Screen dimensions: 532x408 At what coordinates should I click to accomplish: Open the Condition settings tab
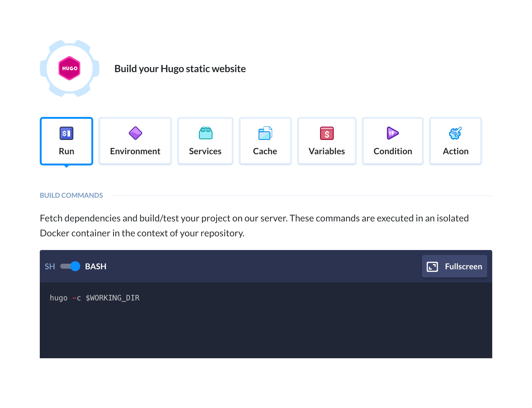pyautogui.click(x=392, y=141)
